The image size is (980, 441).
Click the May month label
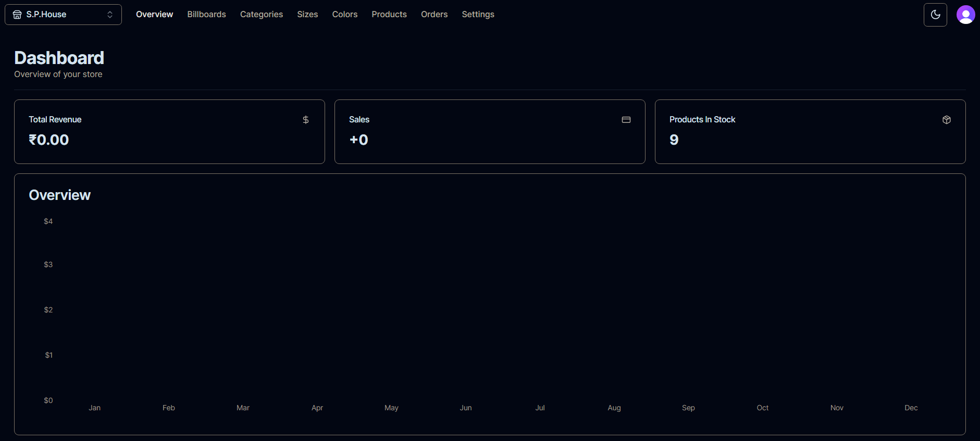coord(391,408)
